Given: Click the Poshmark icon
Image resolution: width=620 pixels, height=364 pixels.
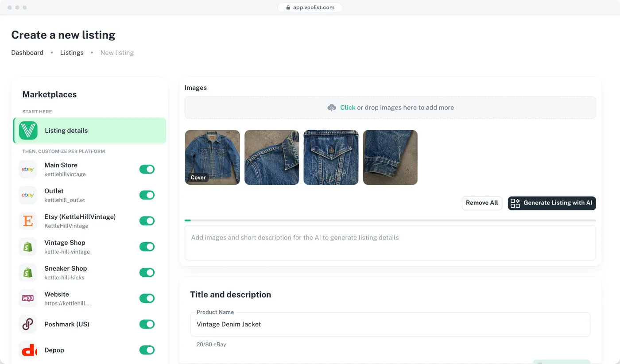Looking at the screenshot, I should [28, 324].
